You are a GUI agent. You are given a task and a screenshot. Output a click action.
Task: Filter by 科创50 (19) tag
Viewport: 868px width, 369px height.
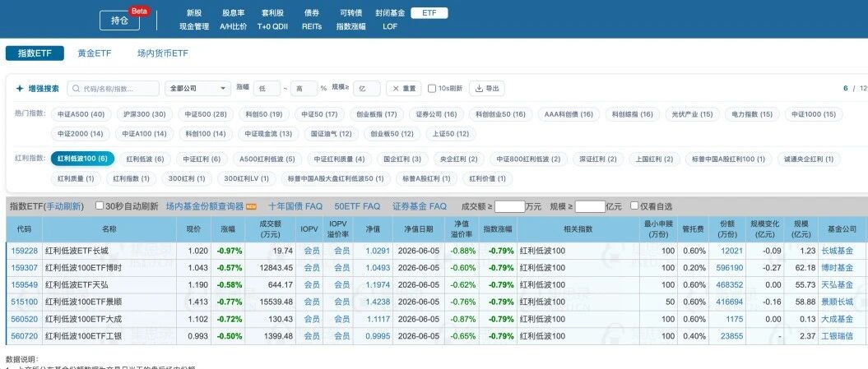[x=264, y=114]
